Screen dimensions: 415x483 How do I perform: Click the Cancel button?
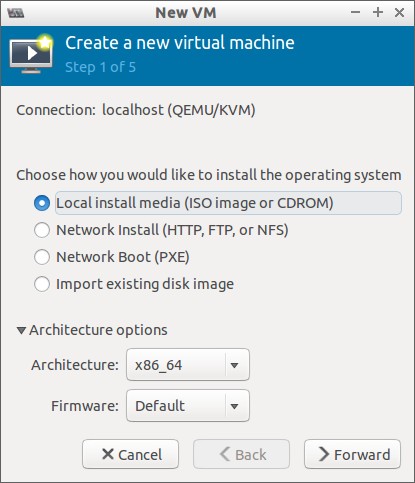[x=131, y=454]
